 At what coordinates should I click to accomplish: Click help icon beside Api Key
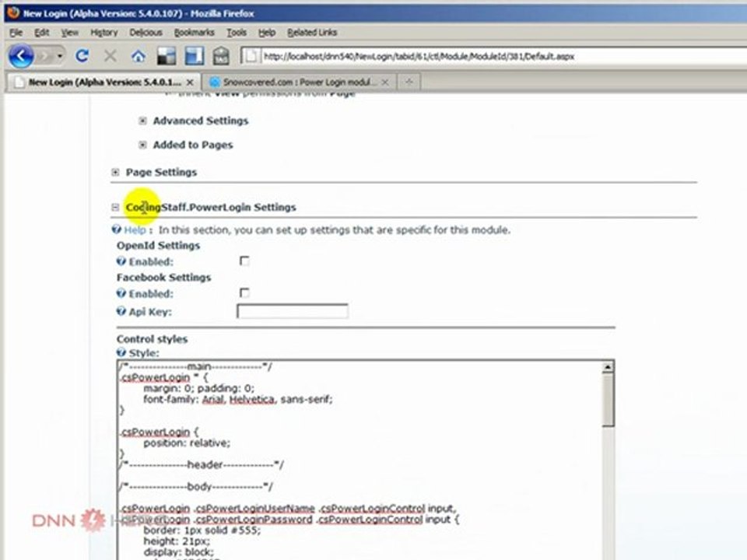tap(121, 311)
